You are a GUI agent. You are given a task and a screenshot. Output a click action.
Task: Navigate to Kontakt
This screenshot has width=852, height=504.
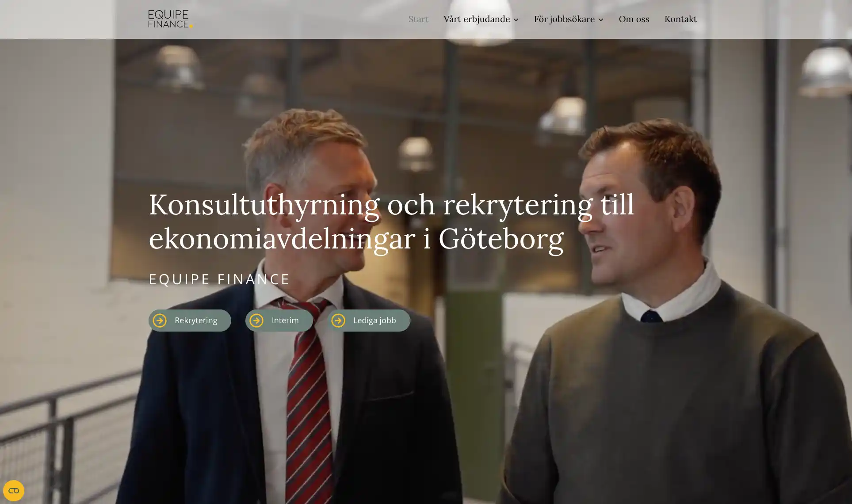tap(680, 19)
